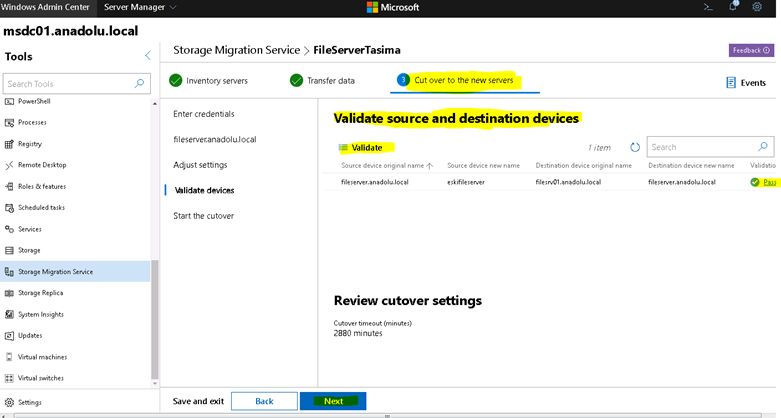Open the PowerShell console icon in header
This screenshot has width=781, height=418.
point(708,7)
